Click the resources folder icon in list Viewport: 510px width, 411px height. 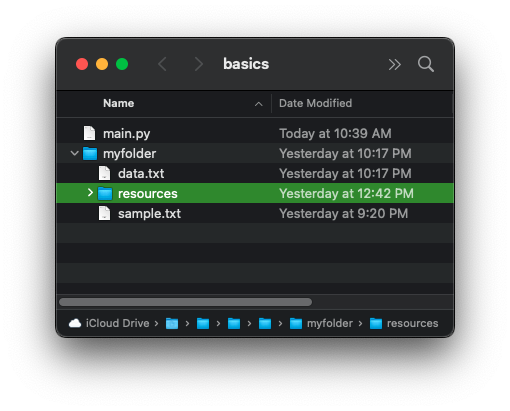(105, 193)
